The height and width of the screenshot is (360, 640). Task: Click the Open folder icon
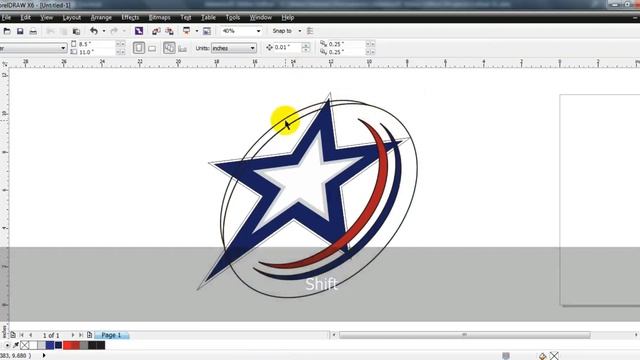(7, 31)
